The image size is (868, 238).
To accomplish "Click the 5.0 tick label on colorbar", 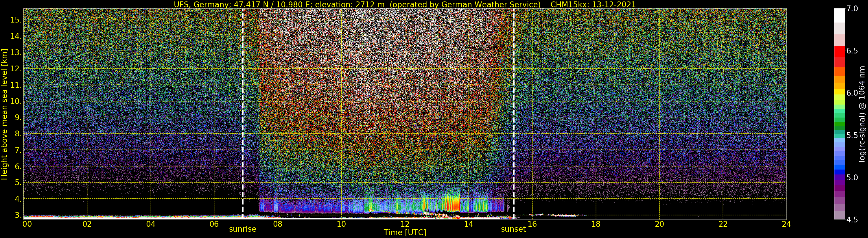I will point(852,177).
